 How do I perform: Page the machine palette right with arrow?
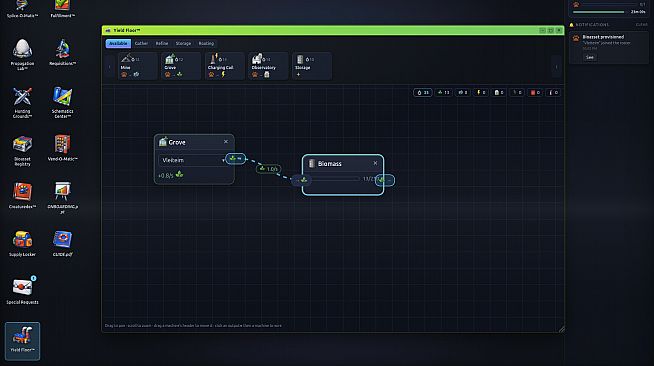tap(556, 67)
